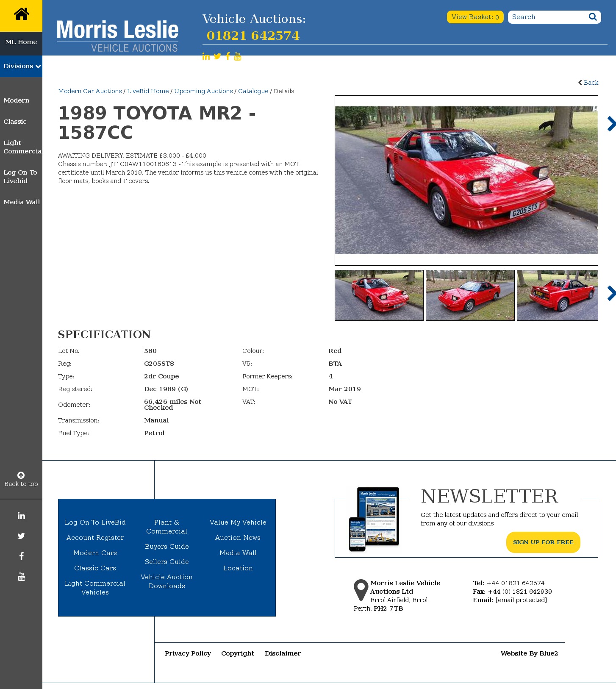Open Modern Car Auctions breadcrumb
The height and width of the screenshot is (689, 616).
tap(90, 91)
